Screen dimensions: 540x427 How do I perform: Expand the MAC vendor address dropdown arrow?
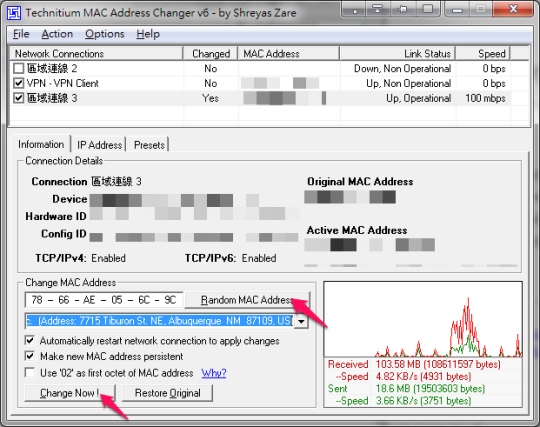[x=301, y=322]
